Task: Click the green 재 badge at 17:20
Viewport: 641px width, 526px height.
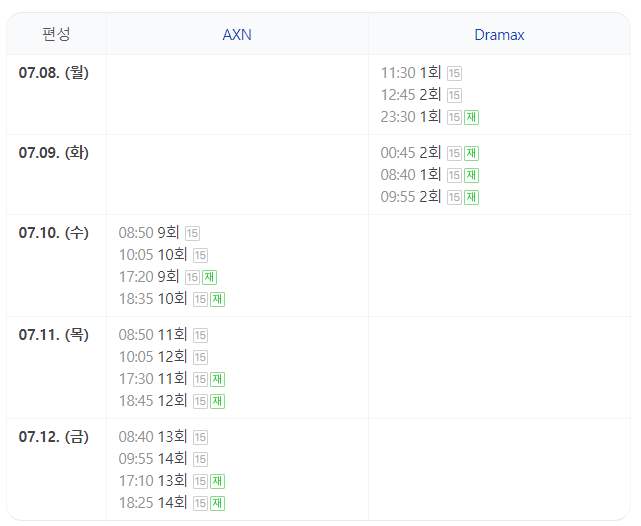Action: 209,278
